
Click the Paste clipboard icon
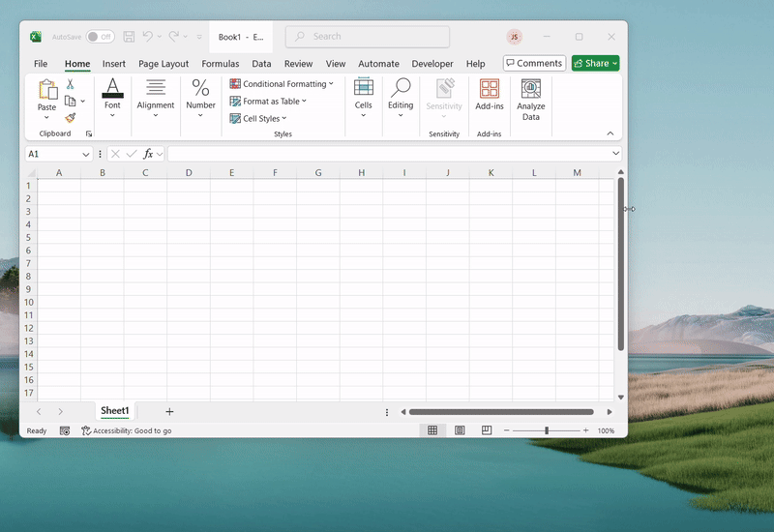click(46, 90)
